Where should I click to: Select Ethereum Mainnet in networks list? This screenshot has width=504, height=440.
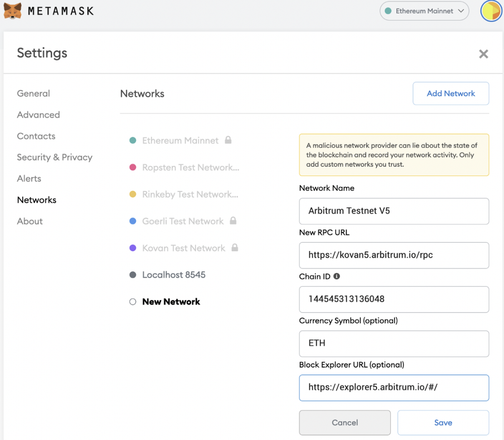(180, 140)
